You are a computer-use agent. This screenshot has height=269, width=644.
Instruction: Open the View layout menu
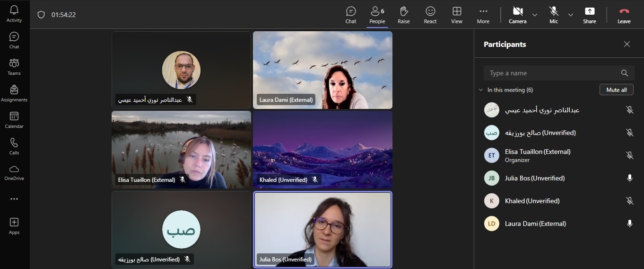456,15
